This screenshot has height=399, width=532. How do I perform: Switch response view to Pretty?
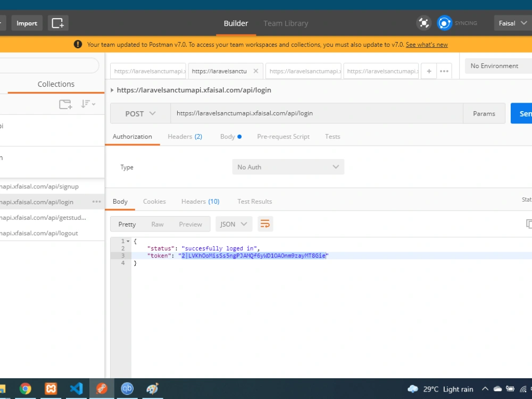tap(127, 225)
